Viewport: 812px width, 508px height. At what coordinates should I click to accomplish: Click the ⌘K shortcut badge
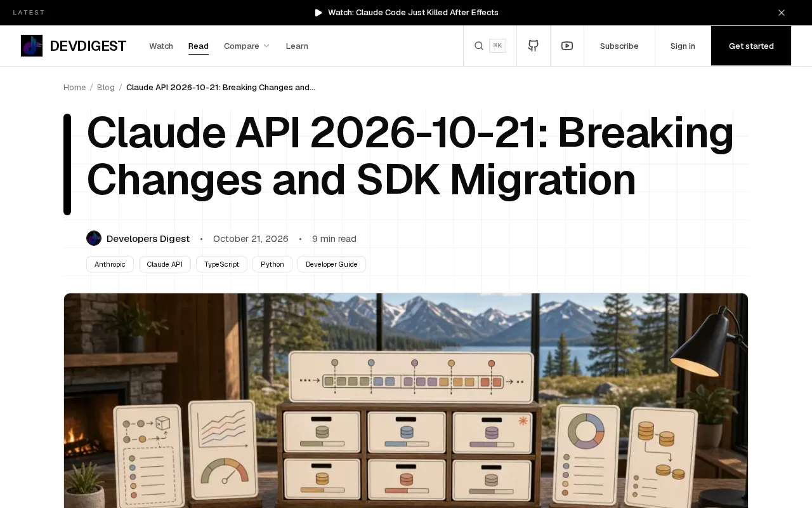pos(497,46)
